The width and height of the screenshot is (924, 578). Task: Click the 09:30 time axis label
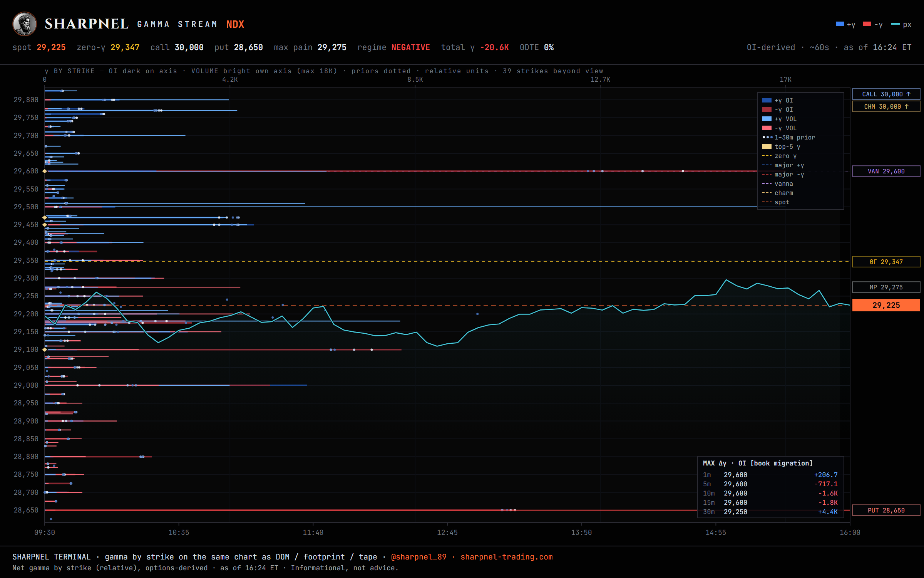point(45,533)
